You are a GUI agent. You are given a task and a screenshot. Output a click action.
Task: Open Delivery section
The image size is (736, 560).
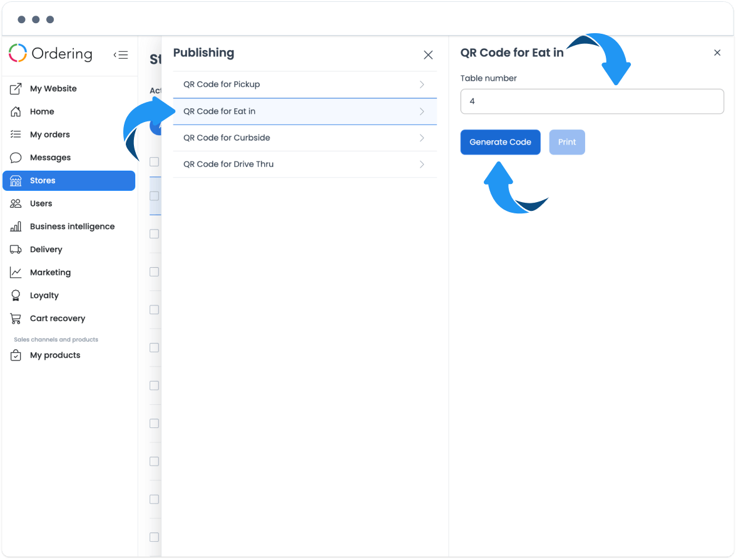coord(69,249)
